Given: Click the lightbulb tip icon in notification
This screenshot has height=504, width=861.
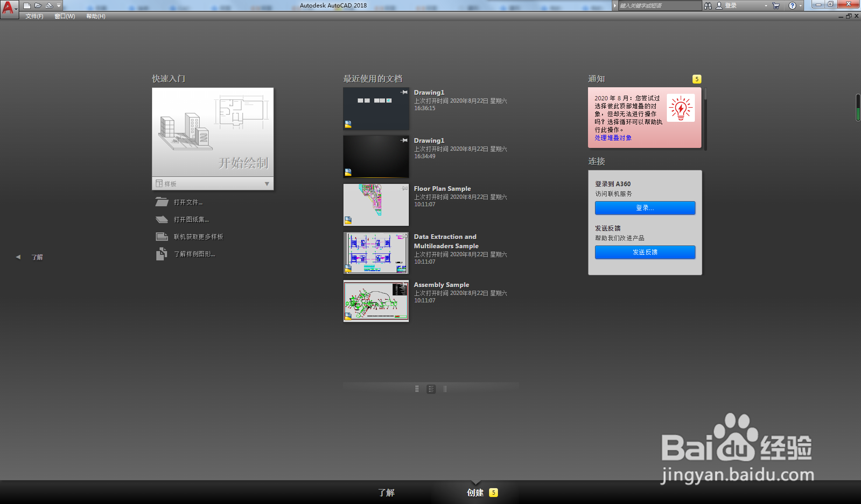Looking at the screenshot, I should [x=681, y=108].
